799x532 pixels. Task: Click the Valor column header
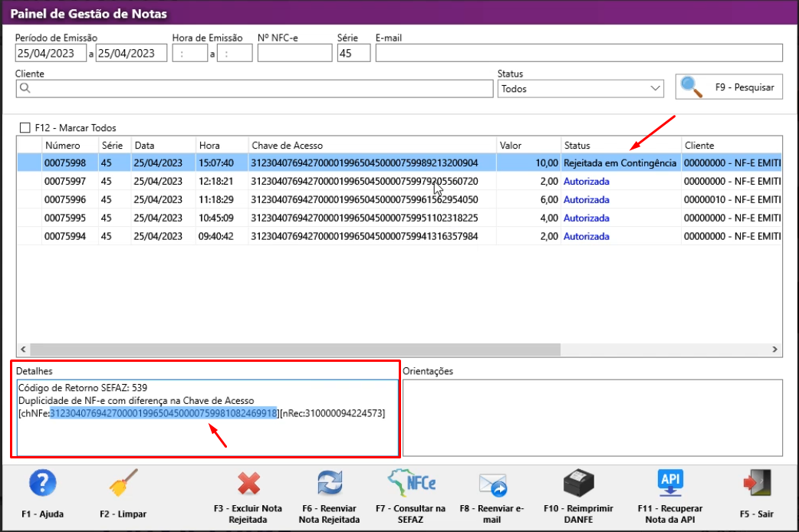click(528, 145)
